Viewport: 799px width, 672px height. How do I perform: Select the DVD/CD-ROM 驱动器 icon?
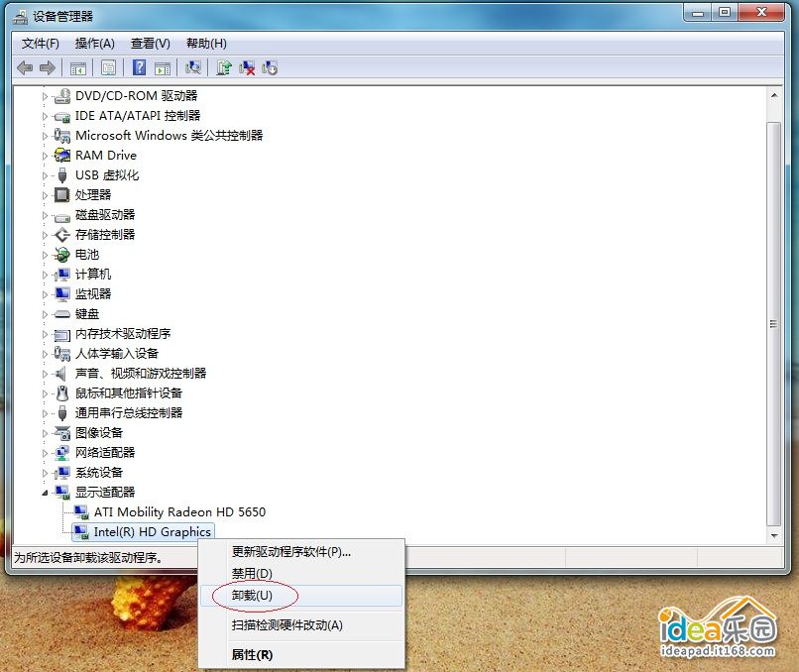click(62, 96)
